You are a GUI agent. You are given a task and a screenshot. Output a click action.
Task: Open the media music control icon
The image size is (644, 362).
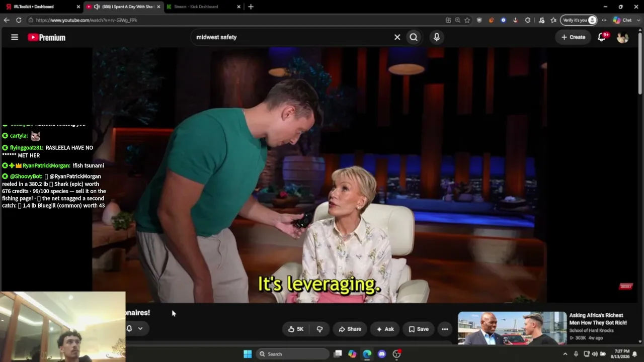coord(541,20)
